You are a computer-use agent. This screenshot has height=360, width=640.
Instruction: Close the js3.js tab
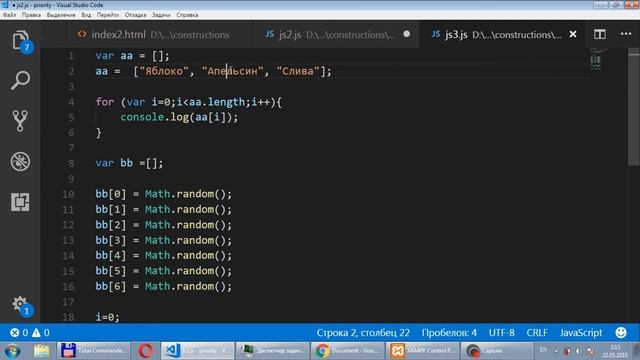tap(573, 34)
